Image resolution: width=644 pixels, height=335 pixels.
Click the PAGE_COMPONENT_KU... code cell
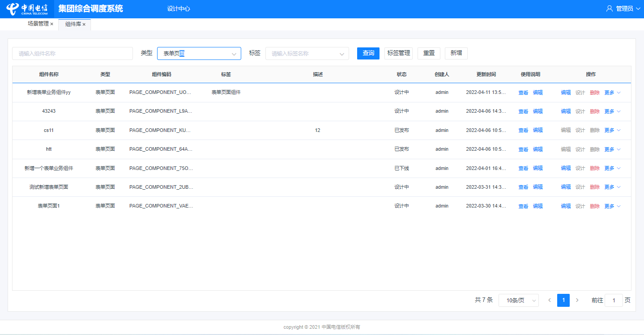(160, 130)
